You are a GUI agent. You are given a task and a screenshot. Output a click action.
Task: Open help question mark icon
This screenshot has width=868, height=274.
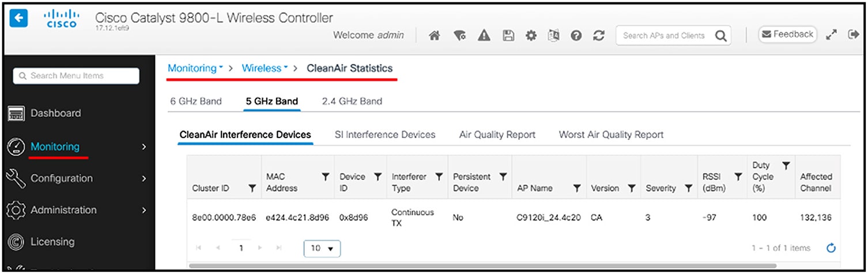(576, 36)
